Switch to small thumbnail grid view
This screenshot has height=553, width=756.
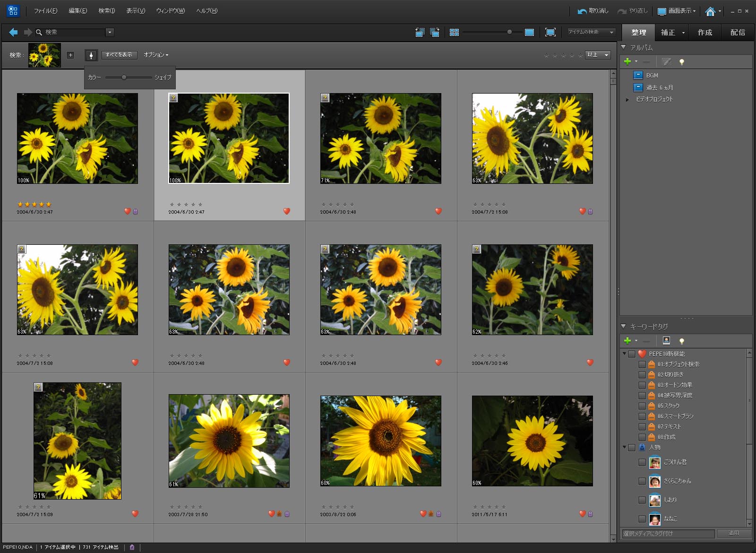coord(454,32)
